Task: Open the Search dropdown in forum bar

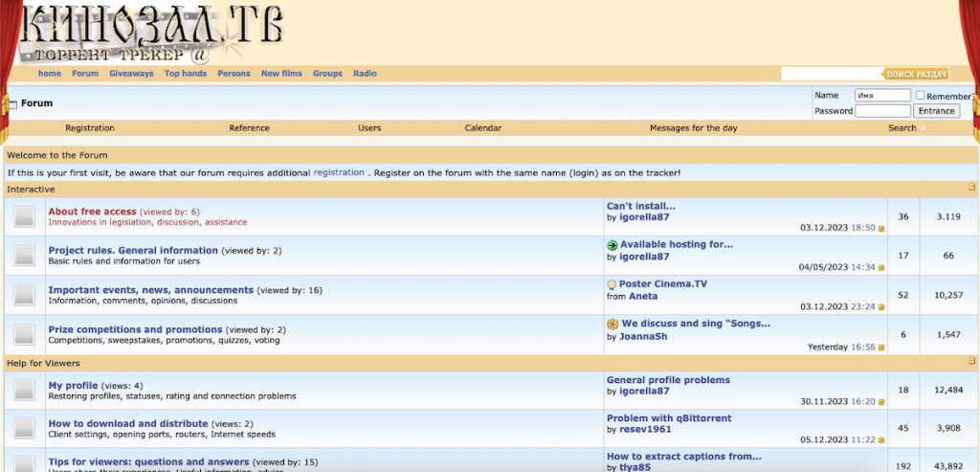Action: (x=905, y=128)
